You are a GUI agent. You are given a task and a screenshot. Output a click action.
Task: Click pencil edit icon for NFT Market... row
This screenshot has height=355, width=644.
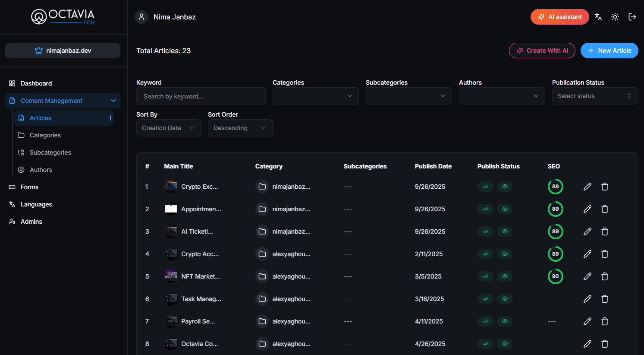[587, 276]
